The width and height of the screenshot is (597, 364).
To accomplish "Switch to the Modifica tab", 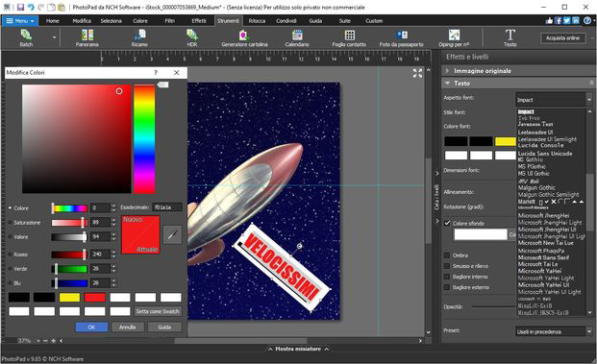I will 82,21.
